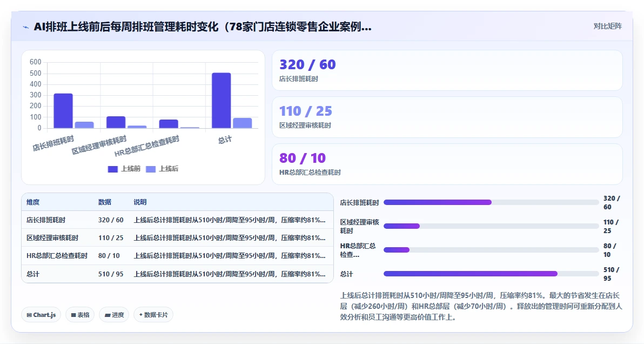Click table cell 320 / 60
This screenshot has width=644, height=344.
click(111, 220)
